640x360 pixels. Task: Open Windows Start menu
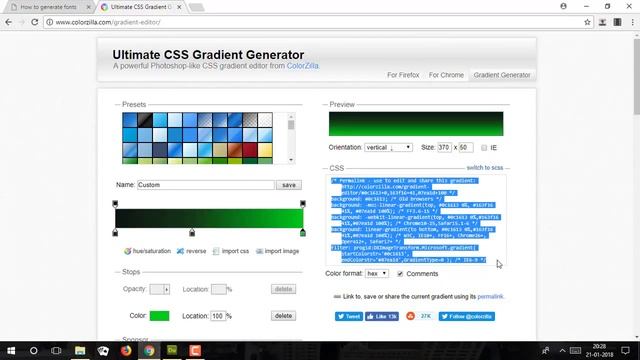click(x=11, y=351)
